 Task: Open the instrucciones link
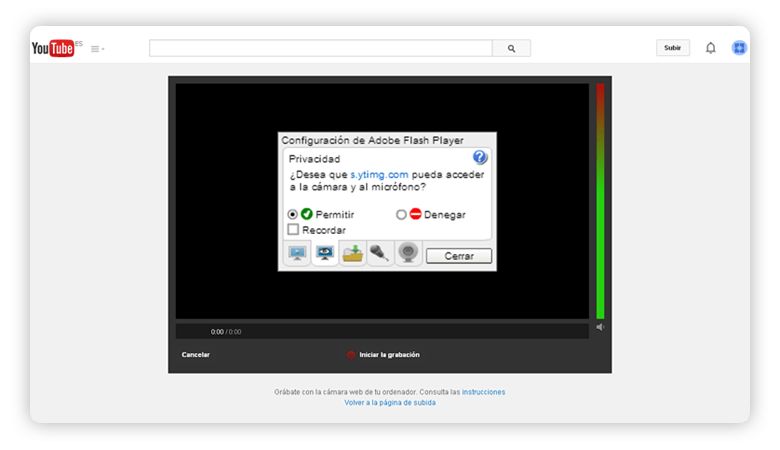click(484, 392)
